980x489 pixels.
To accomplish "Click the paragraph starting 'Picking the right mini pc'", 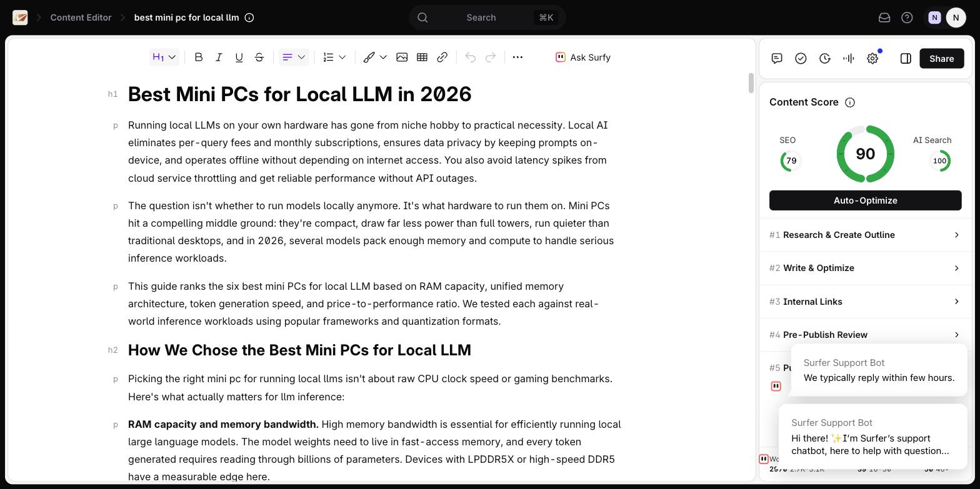I will pyautogui.click(x=370, y=388).
